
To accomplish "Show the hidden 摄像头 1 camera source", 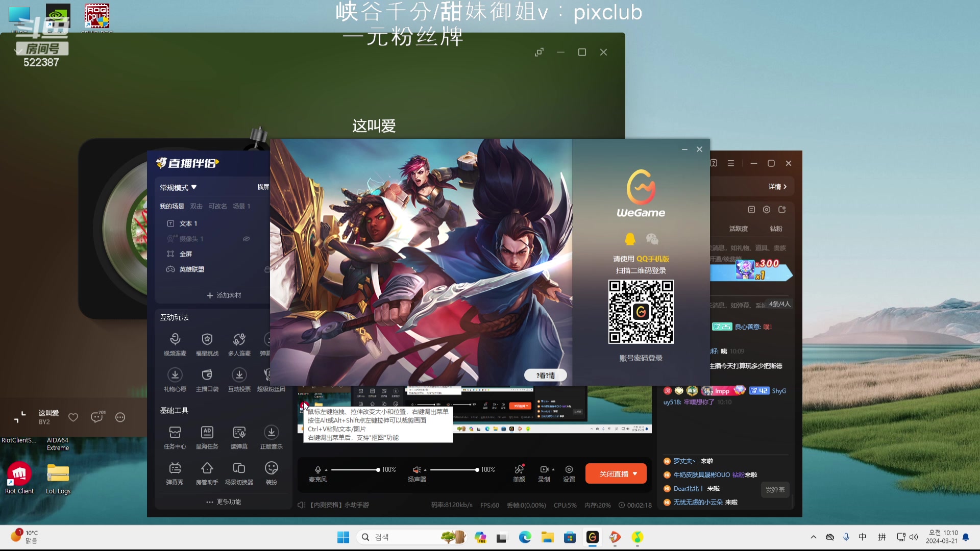I will [246, 239].
